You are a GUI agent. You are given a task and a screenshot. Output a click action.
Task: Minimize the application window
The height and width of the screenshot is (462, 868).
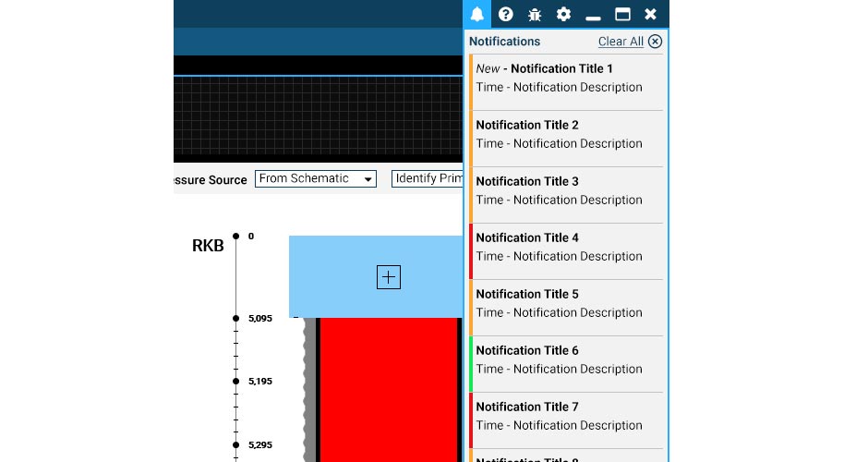coord(593,14)
